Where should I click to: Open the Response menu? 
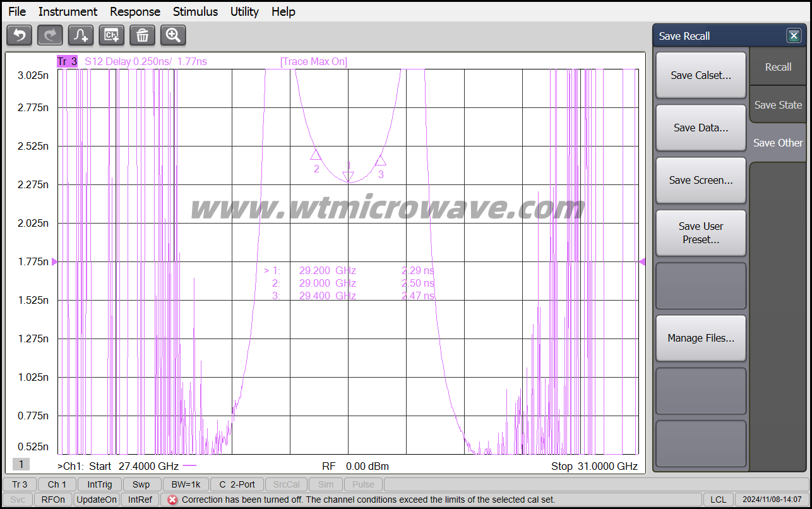(x=135, y=11)
